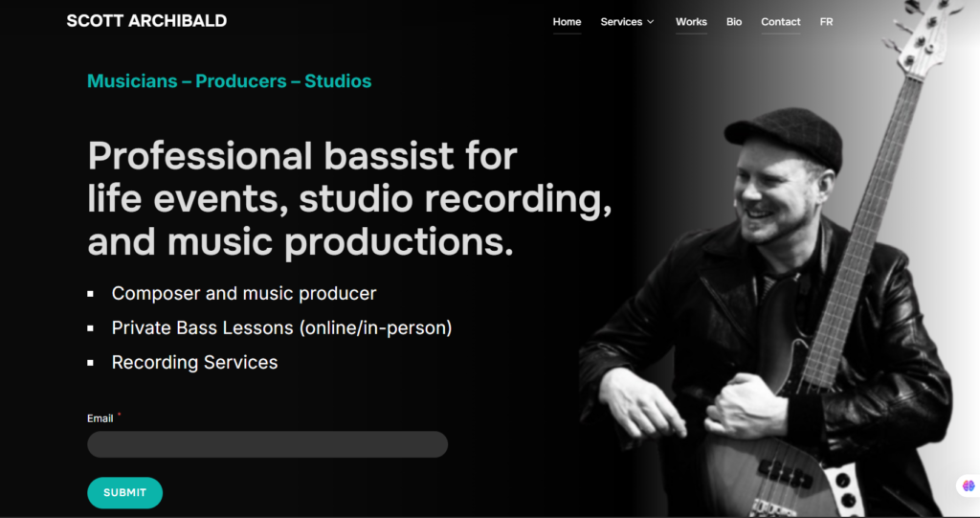
Task: Focus the Email input field
Action: [x=268, y=444]
